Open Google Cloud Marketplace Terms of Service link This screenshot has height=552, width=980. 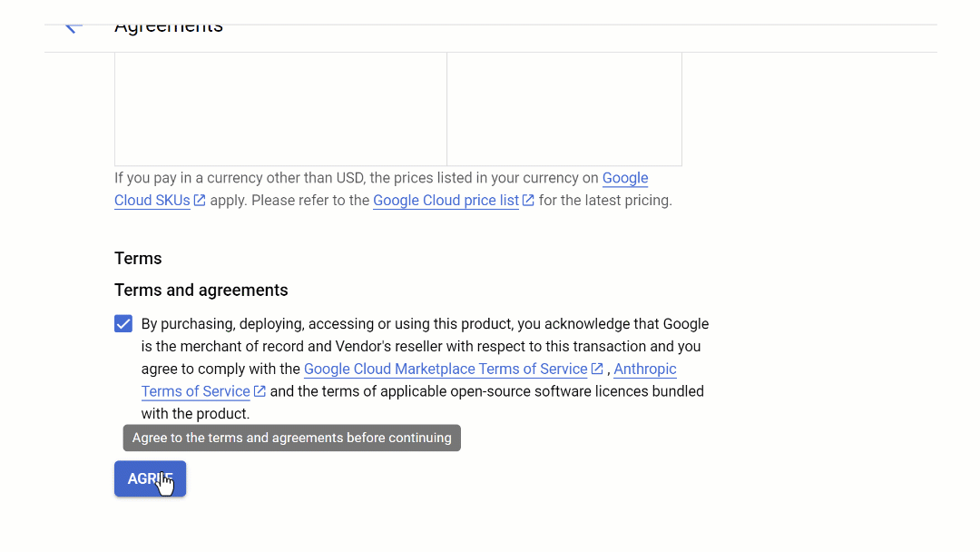point(446,369)
